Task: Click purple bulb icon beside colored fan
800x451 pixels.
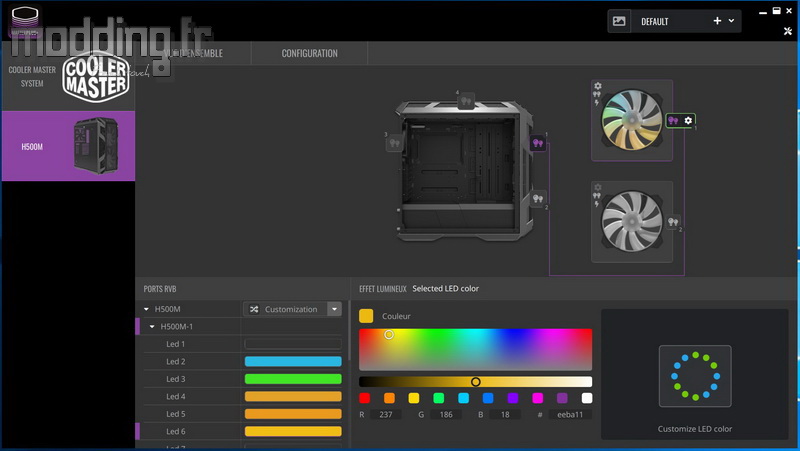Action: coord(673,120)
